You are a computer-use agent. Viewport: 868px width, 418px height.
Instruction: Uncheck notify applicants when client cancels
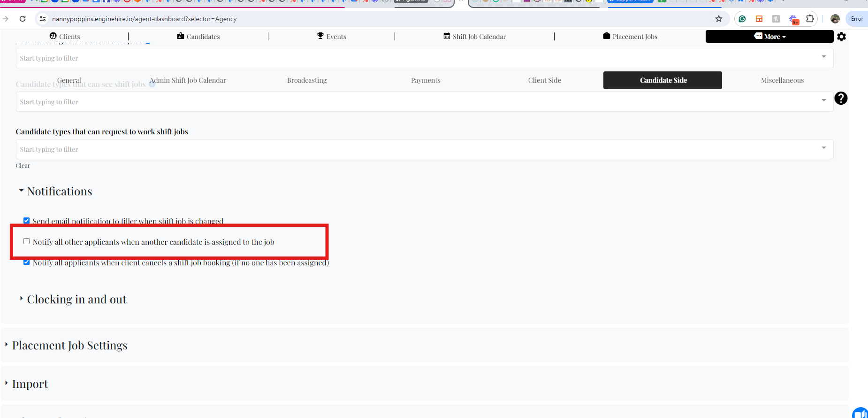(x=27, y=262)
